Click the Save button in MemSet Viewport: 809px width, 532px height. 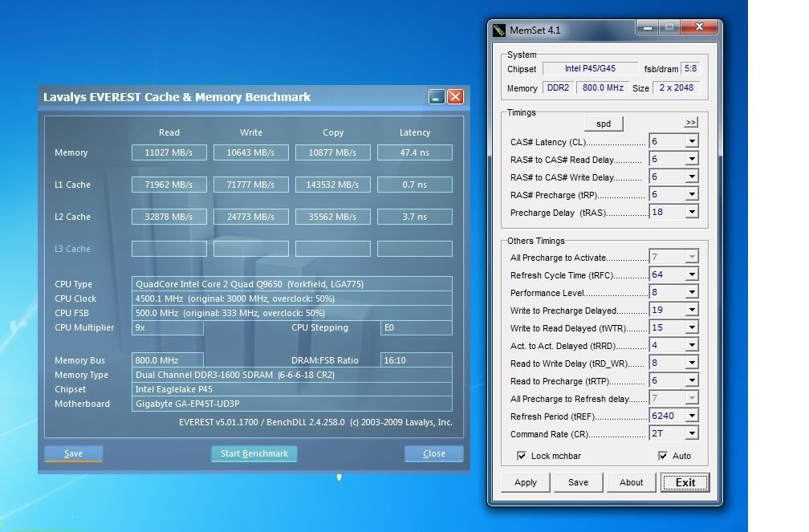(x=578, y=482)
